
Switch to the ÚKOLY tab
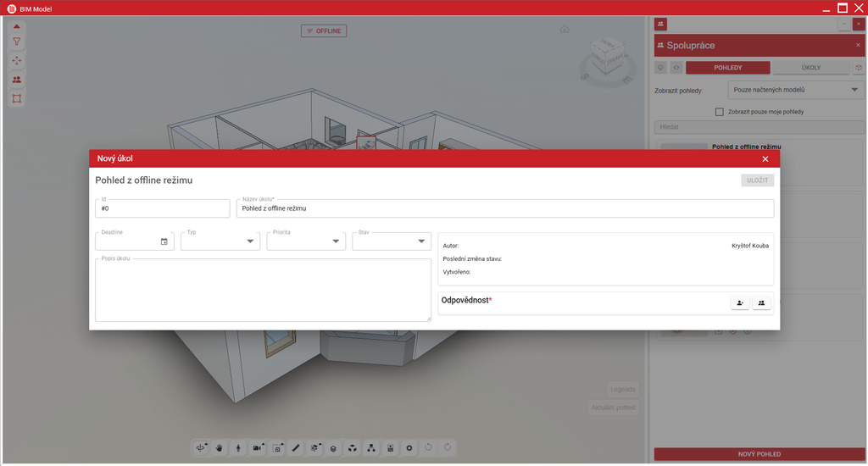pos(811,68)
